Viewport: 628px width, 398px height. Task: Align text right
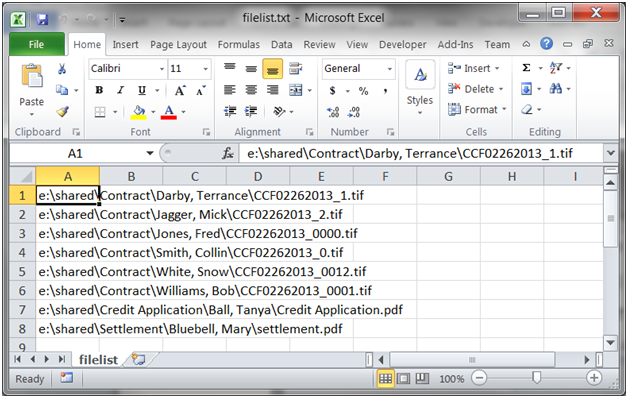tap(273, 90)
